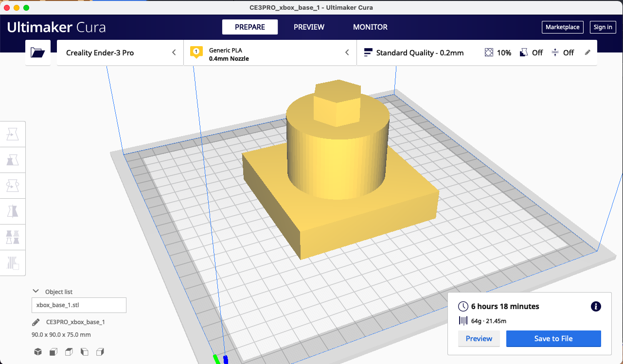Open Per Model Settings tool
Image resolution: width=623 pixels, height=364 pixels.
13,237
